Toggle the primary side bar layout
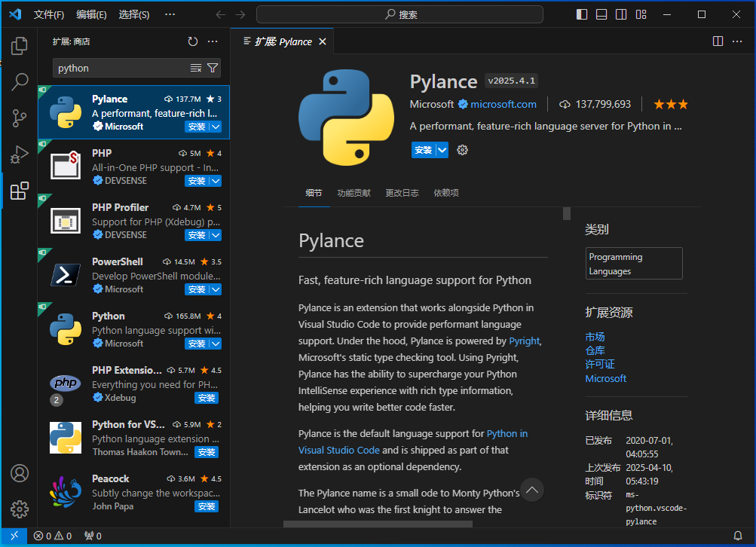This screenshot has width=756, height=547. [582, 14]
